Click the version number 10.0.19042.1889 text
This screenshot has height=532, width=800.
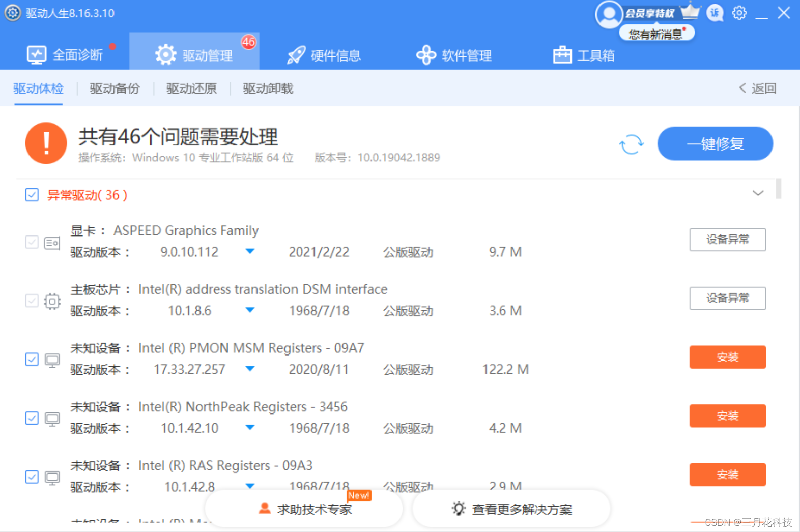(x=398, y=158)
